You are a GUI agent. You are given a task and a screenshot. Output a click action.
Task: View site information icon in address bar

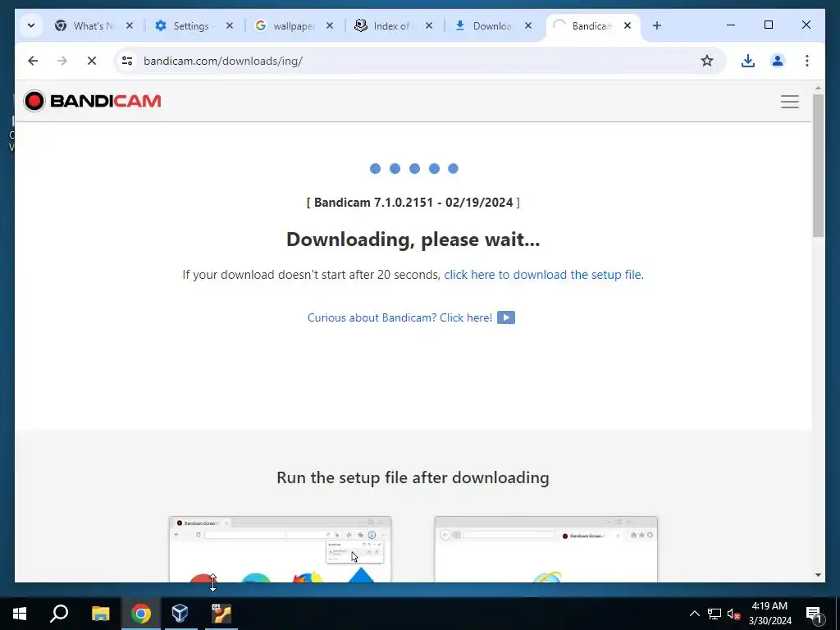(127, 61)
